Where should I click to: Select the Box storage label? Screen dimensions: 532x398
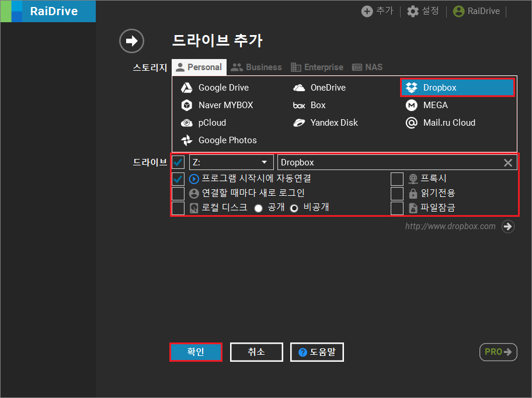click(318, 105)
